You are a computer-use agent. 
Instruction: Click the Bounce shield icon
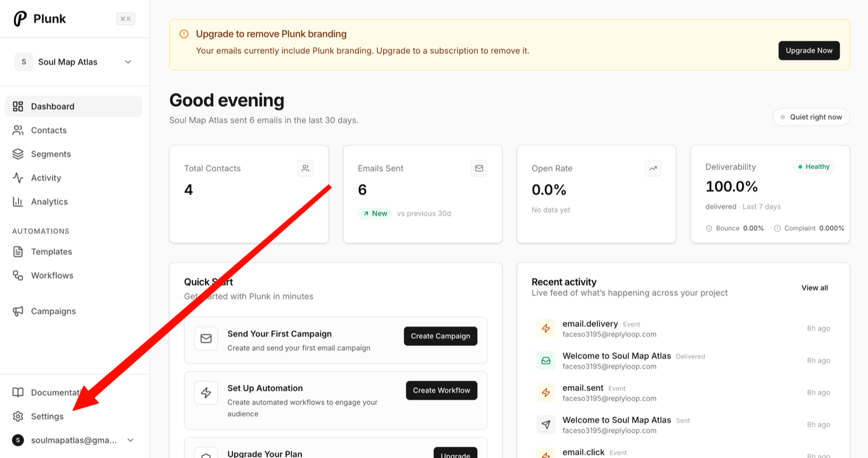(709, 228)
